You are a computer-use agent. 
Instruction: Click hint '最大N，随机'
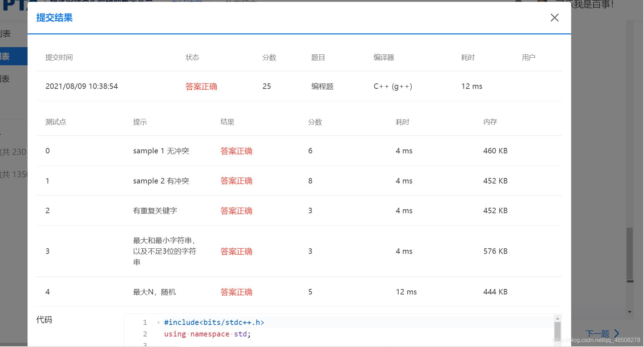click(154, 292)
